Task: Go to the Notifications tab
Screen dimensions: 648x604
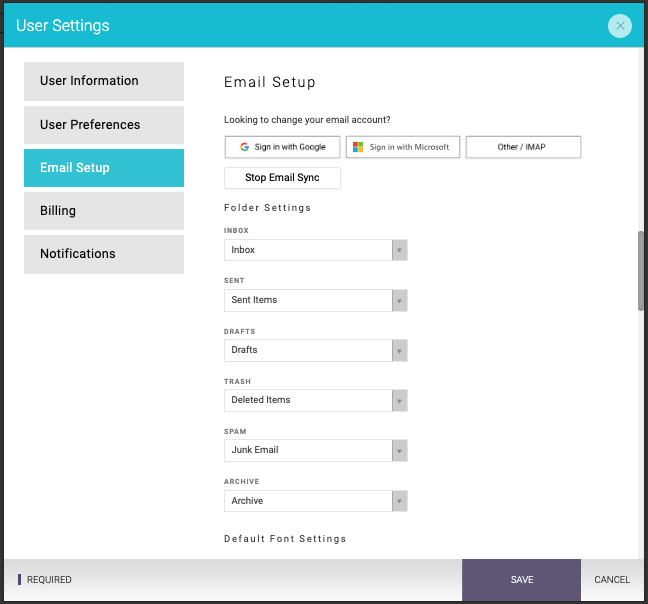Action: [104, 254]
